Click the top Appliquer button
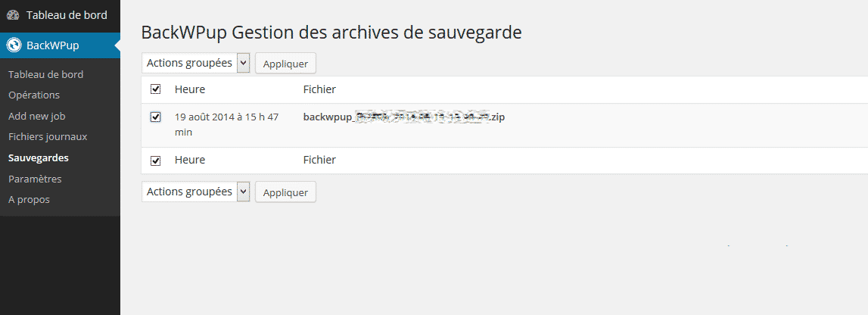This screenshot has height=315, width=868. coord(285,63)
